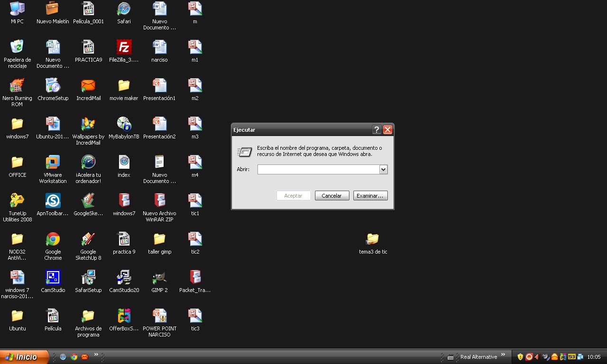Select the POWER POINT NARCISO file

159,323
